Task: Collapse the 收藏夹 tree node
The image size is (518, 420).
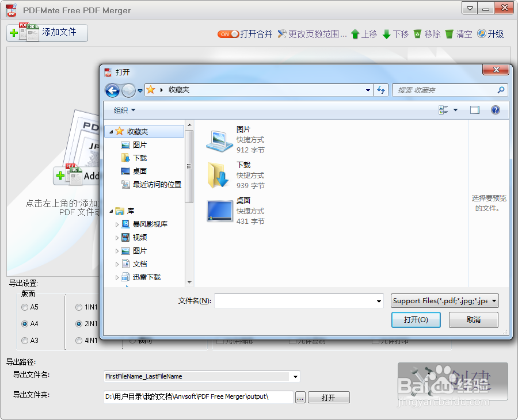Action: click(x=111, y=132)
